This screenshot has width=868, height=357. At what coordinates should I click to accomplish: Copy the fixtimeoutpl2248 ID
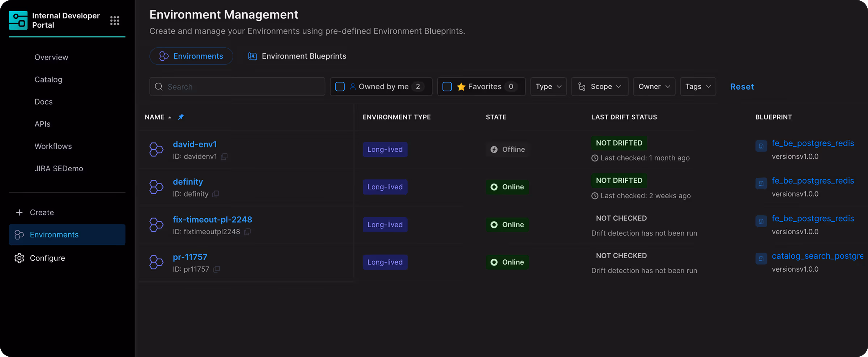[247, 232]
